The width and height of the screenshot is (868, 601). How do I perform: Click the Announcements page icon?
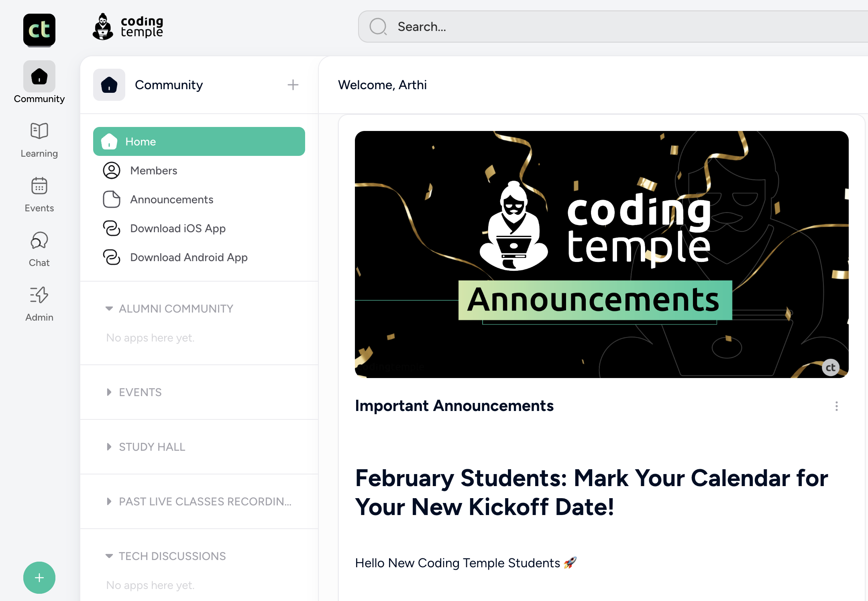112,199
